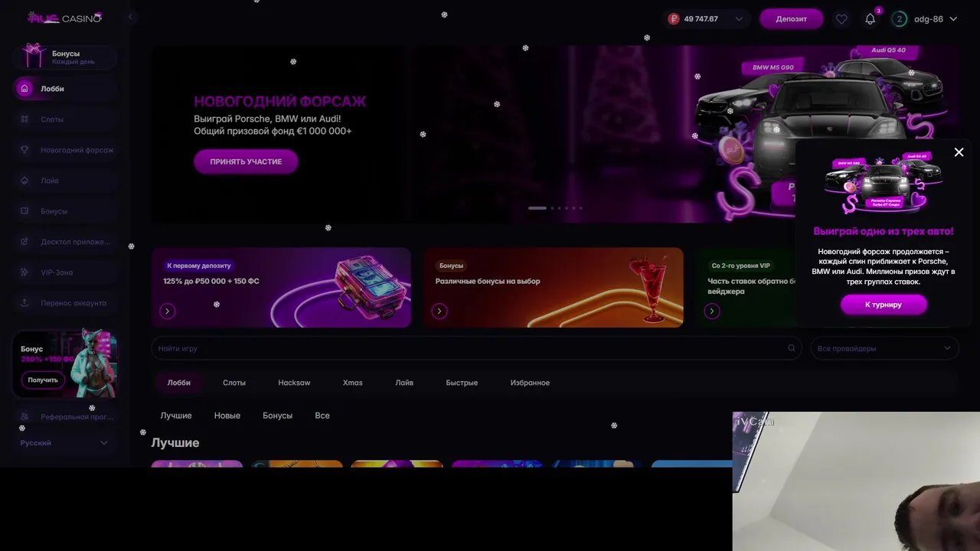Select the Быстрые category tab
The height and width of the screenshot is (551, 980).
coord(462,383)
